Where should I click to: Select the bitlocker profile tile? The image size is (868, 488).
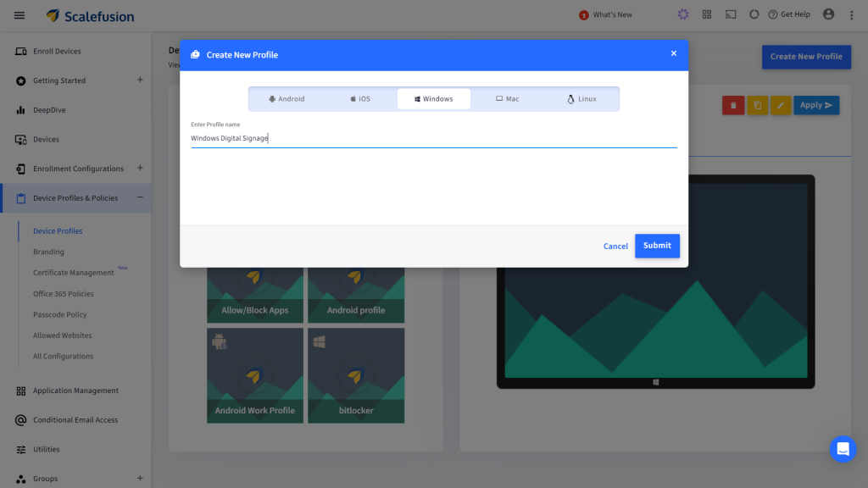point(356,375)
